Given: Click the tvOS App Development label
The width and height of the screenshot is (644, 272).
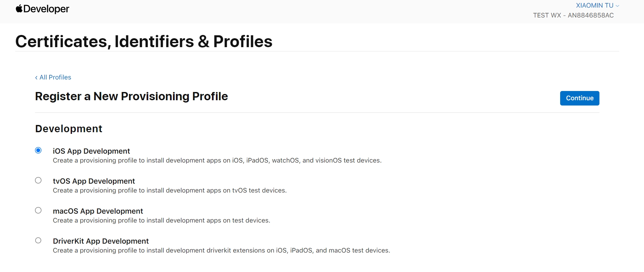Looking at the screenshot, I should 94,181.
